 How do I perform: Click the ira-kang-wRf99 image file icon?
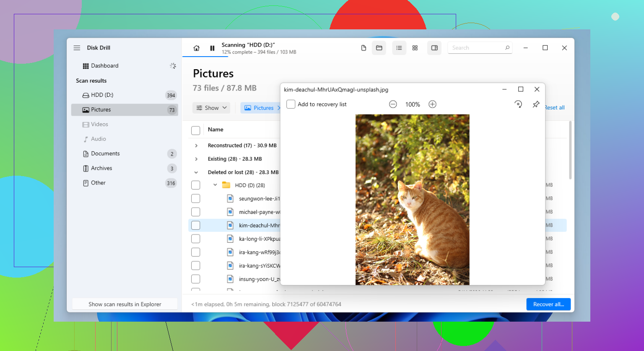[230, 252]
